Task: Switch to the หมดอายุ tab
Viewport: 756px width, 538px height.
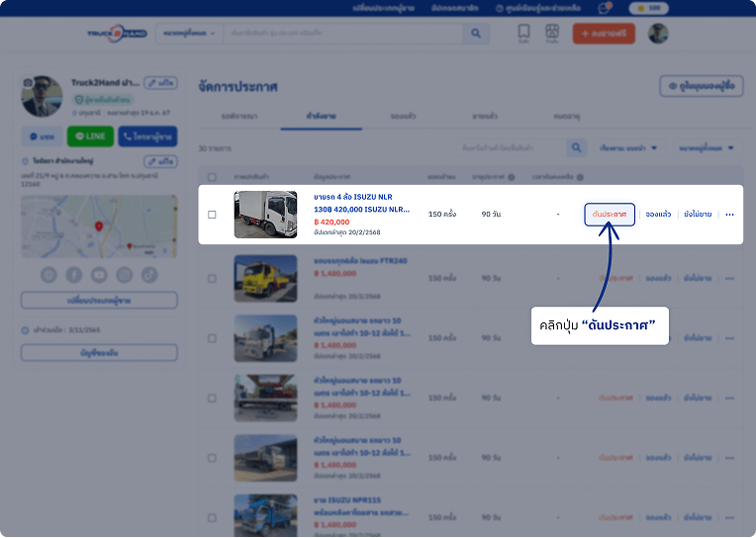Action: 567,116
